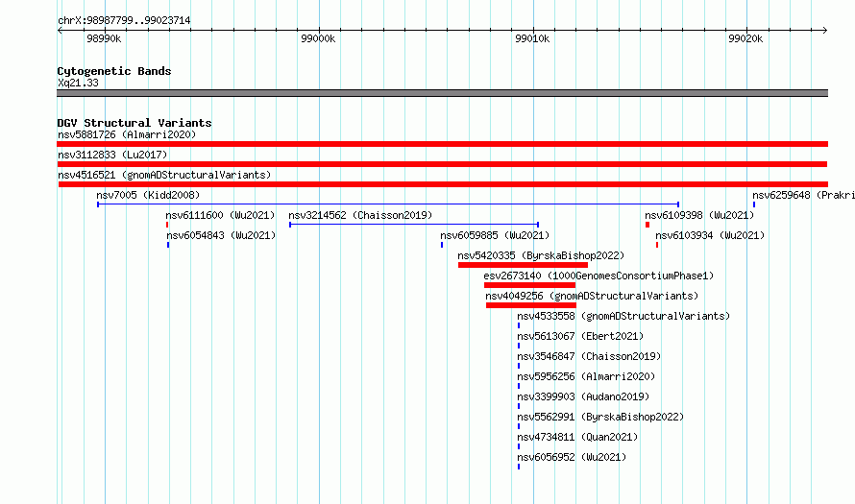Open nsv6059885 (Wu2021) label
The height and width of the screenshot is (504, 855).
(x=495, y=235)
